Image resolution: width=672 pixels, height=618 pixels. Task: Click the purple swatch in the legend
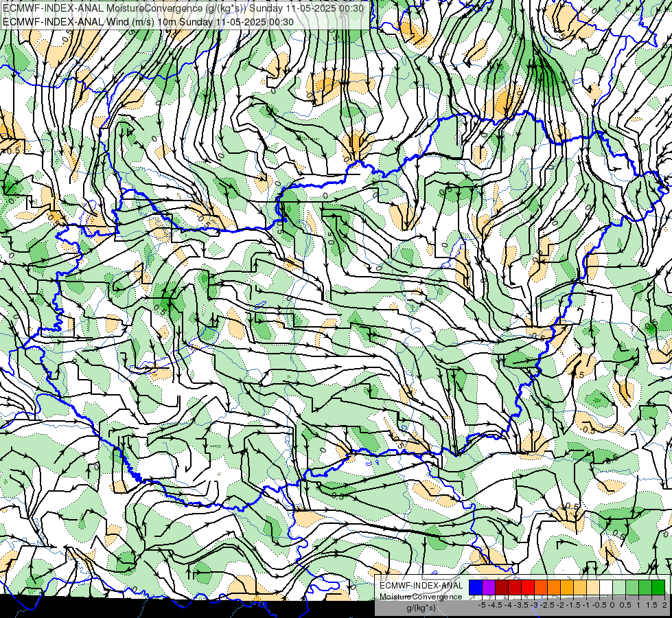tap(489, 587)
